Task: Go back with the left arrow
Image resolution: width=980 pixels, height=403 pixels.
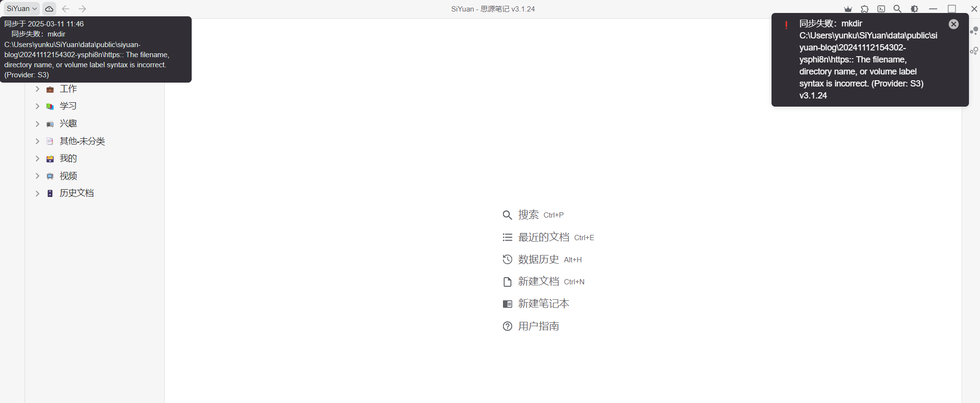Action: coord(66,9)
